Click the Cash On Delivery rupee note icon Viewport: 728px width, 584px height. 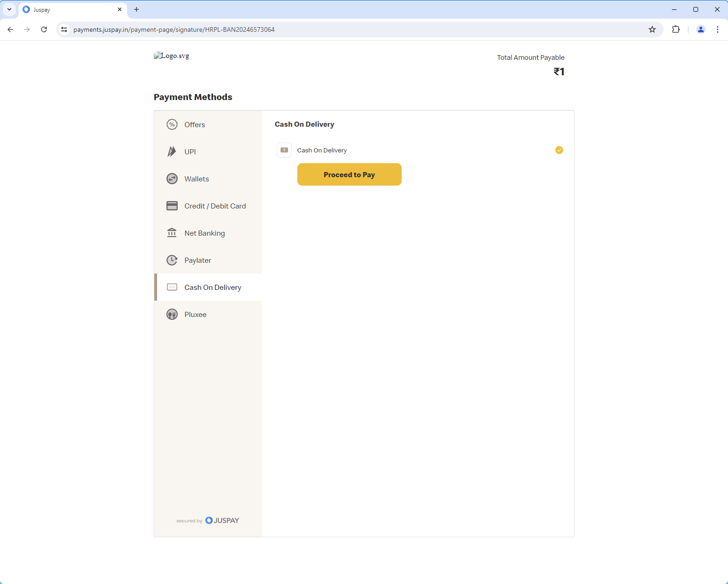pyautogui.click(x=284, y=150)
